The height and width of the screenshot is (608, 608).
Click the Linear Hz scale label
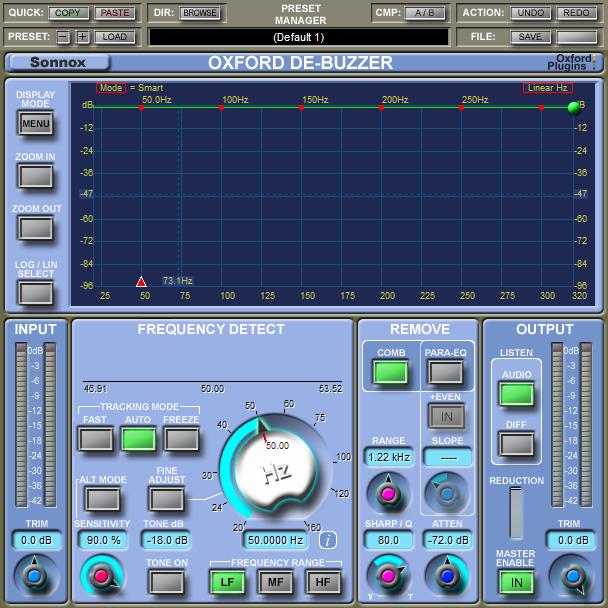point(548,88)
